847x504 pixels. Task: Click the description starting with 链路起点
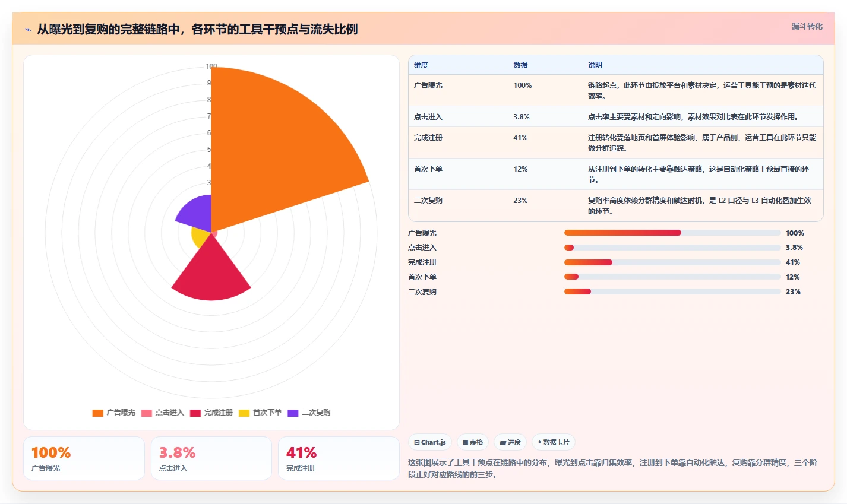[x=702, y=91]
